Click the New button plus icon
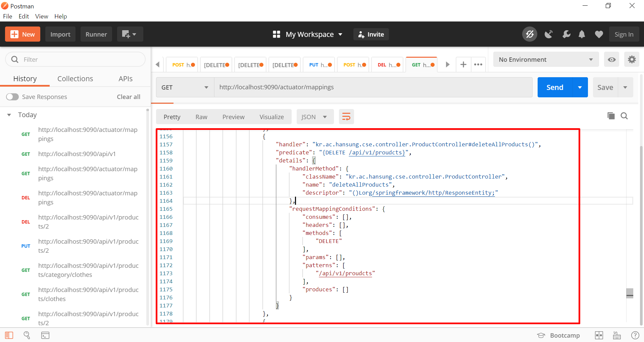Image resolution: width=644 pixels, height=342 pixels. tap(14, 34)
